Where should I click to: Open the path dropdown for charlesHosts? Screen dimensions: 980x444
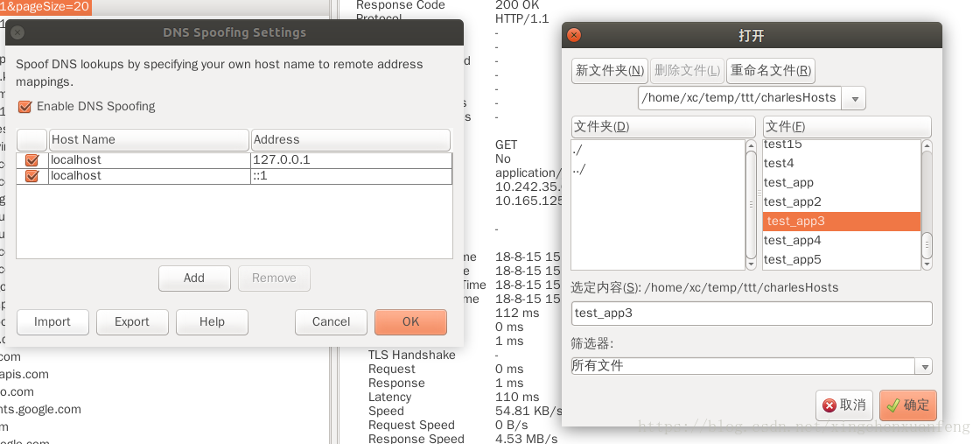coord(854,98)
